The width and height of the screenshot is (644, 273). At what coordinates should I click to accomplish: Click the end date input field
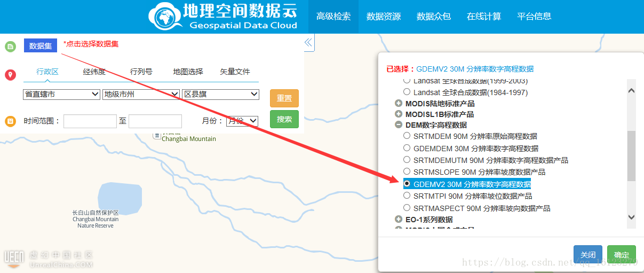[x=155, y=121]
